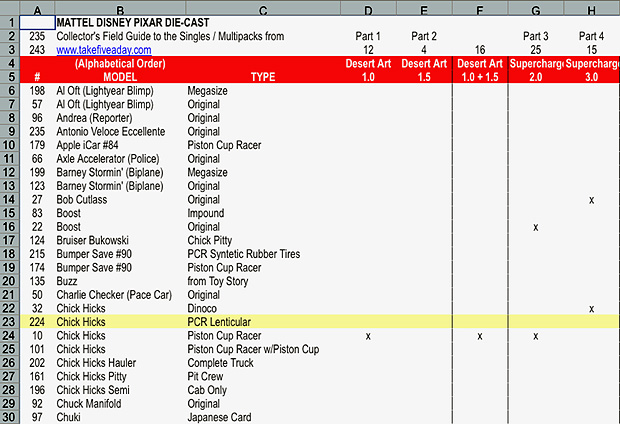The image size is (620, 424).
Task: Click the highlighted 'PCR Lenticular' cell
Action: click(x=219, y=322)
